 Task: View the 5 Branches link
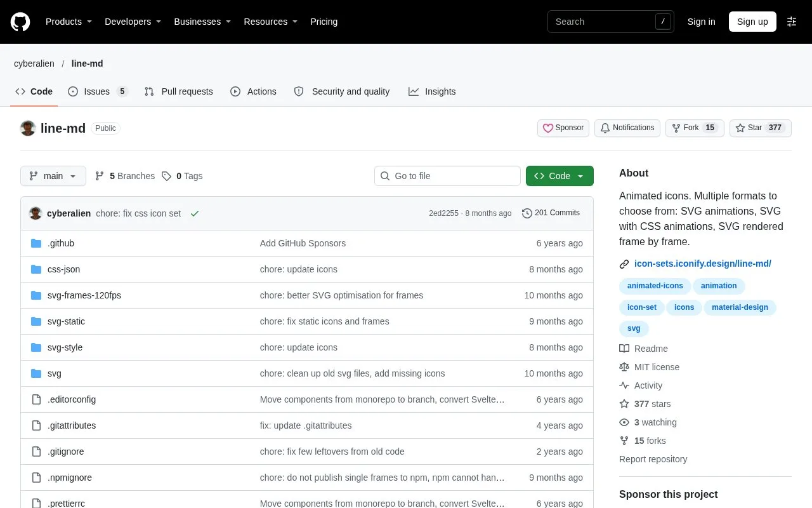(x=125, y=176)
